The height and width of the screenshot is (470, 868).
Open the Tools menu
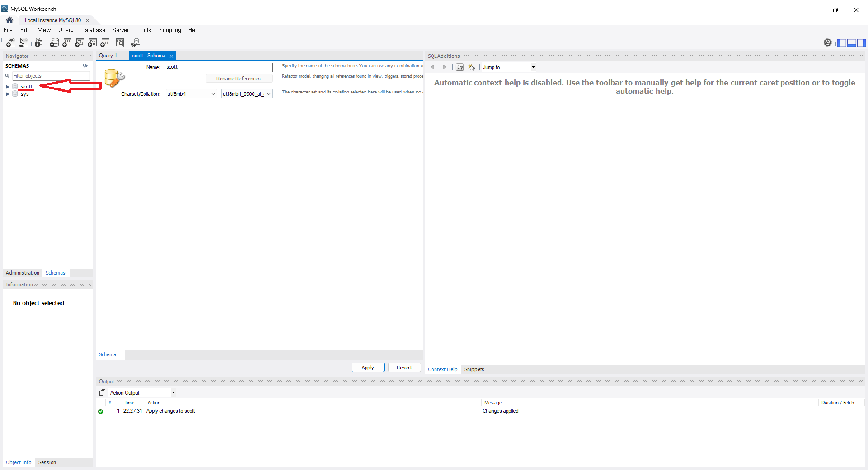[x=145, y=30]
